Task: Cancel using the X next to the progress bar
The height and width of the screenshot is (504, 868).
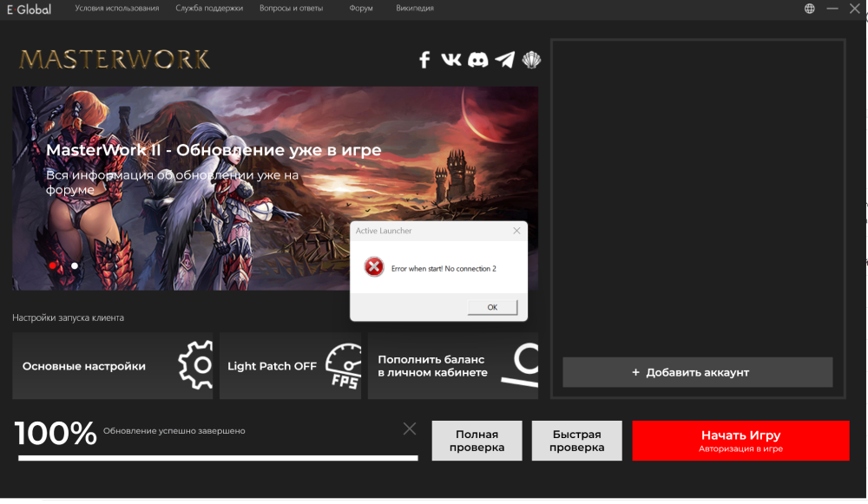Action: coord(410,429)
